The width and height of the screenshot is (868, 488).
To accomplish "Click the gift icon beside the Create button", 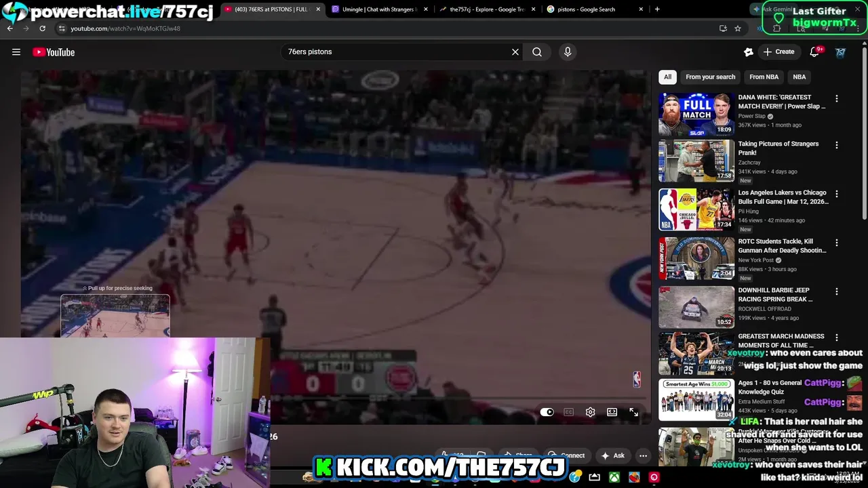I will (749, 52).
